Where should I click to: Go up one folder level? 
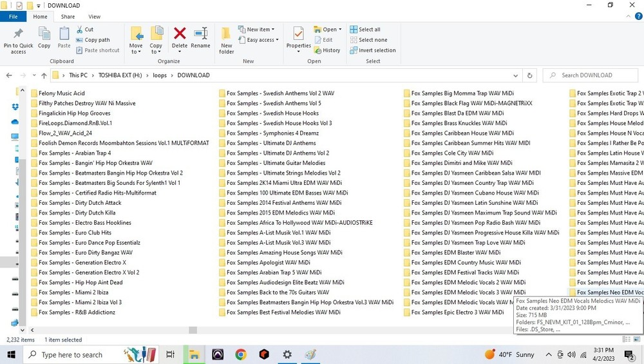pos(44,75)
